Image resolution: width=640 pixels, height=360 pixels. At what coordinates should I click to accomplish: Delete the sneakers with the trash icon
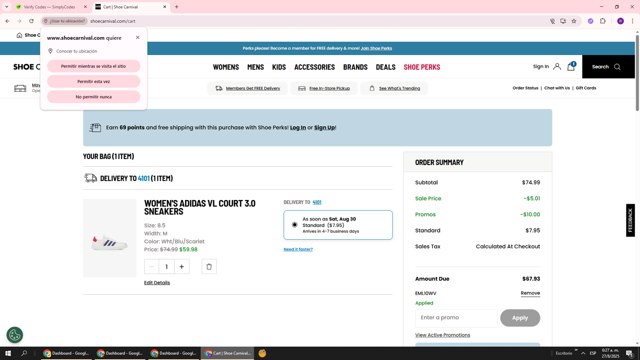[x=209, y=267]
